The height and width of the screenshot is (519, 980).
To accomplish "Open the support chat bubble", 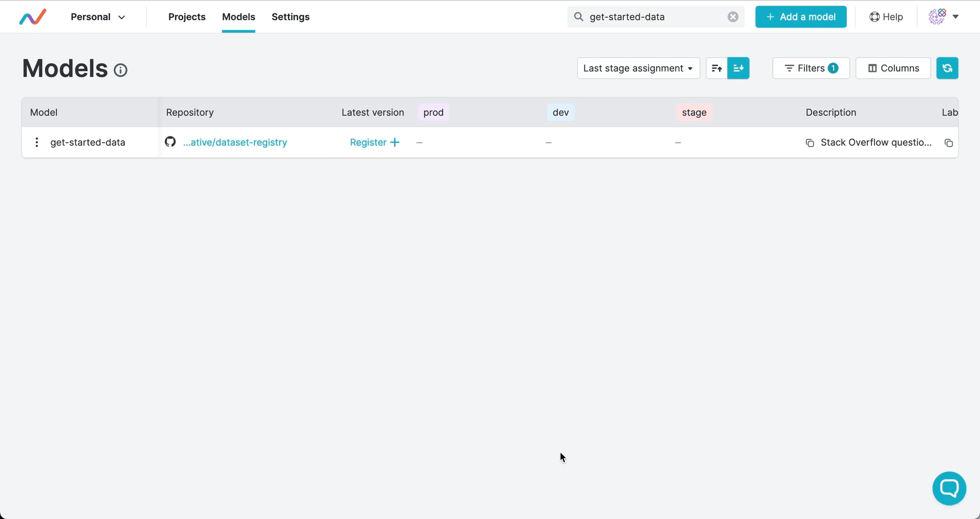I will (949, 488).
